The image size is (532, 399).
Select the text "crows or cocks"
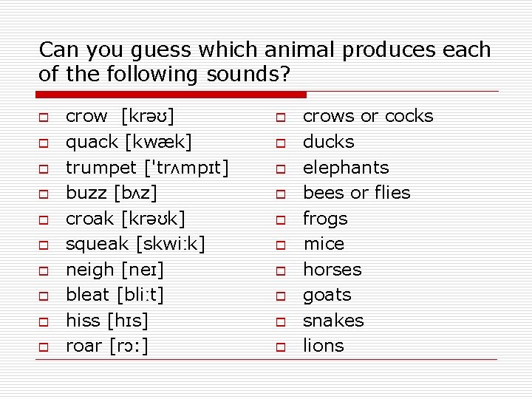coord(368,116)
